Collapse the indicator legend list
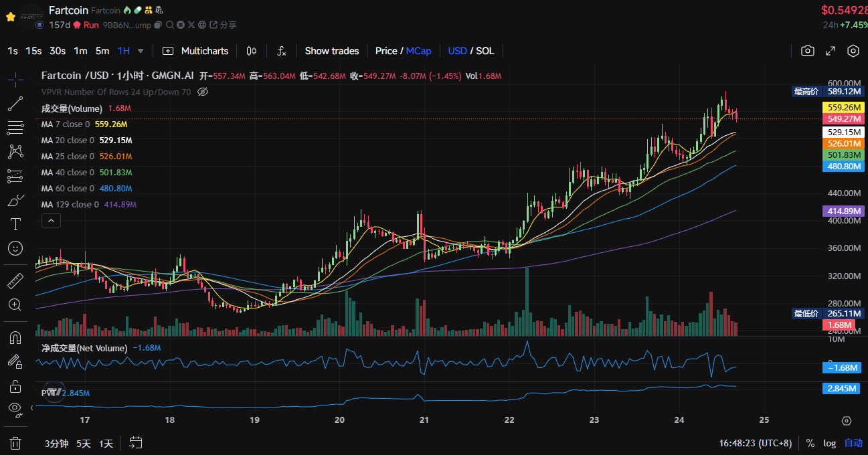The width and height of the screenshot is (868, 455). click(x=51, y=220)
